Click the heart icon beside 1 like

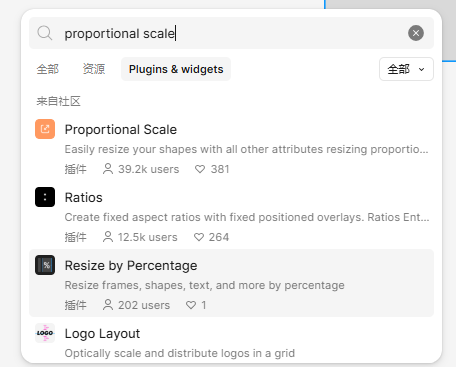click(x=191, y=305)
